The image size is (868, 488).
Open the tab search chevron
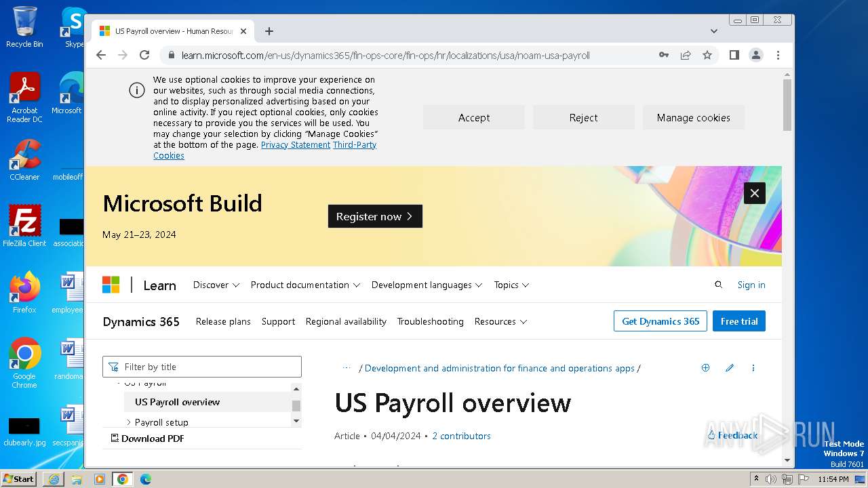click(714, 31)
